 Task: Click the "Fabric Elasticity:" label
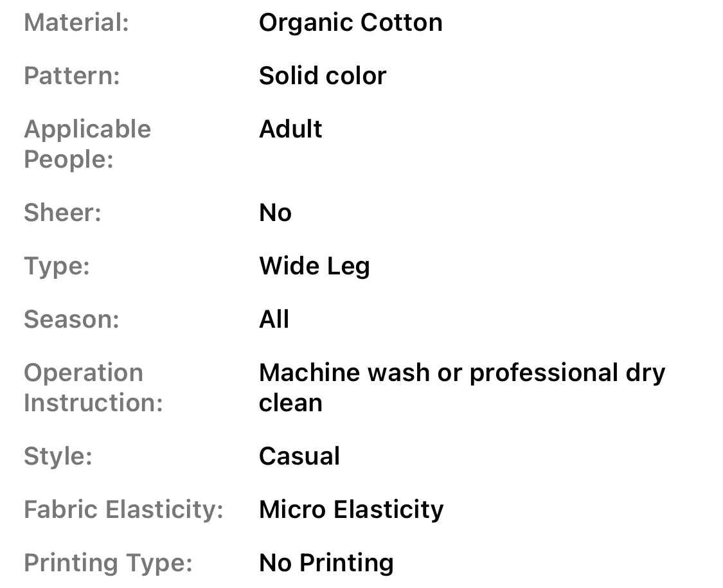click(123, 510)
